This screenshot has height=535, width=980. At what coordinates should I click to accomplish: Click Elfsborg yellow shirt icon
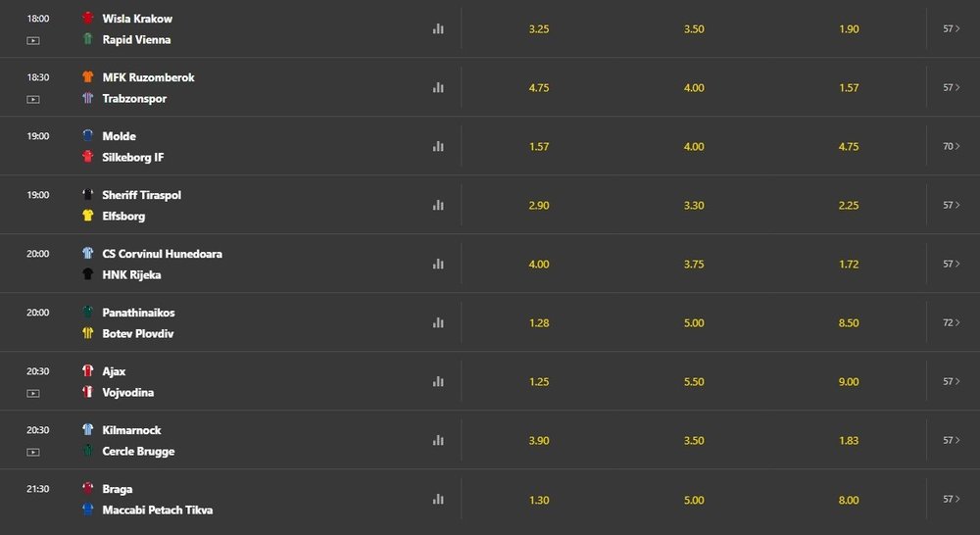click(88, 216)
